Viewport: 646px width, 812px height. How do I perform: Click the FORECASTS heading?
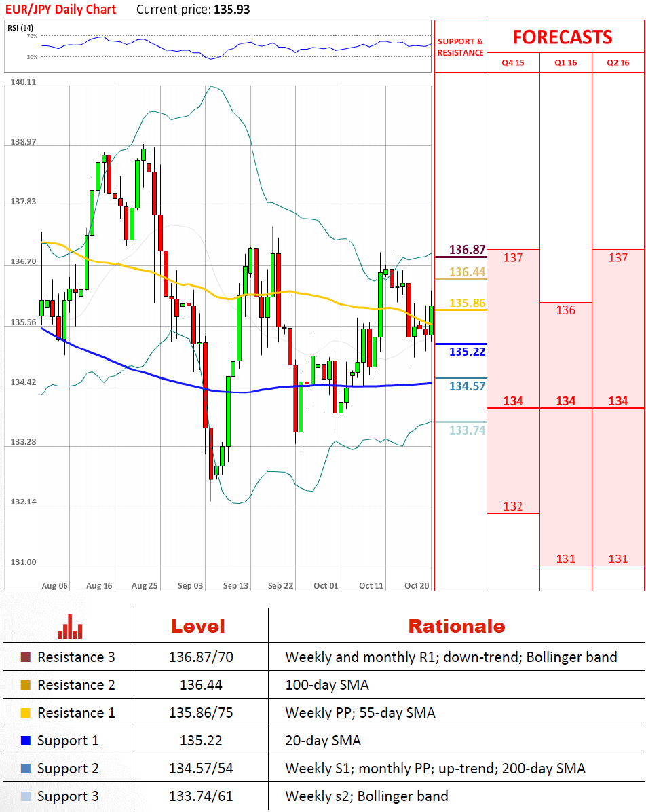[563, 37]
